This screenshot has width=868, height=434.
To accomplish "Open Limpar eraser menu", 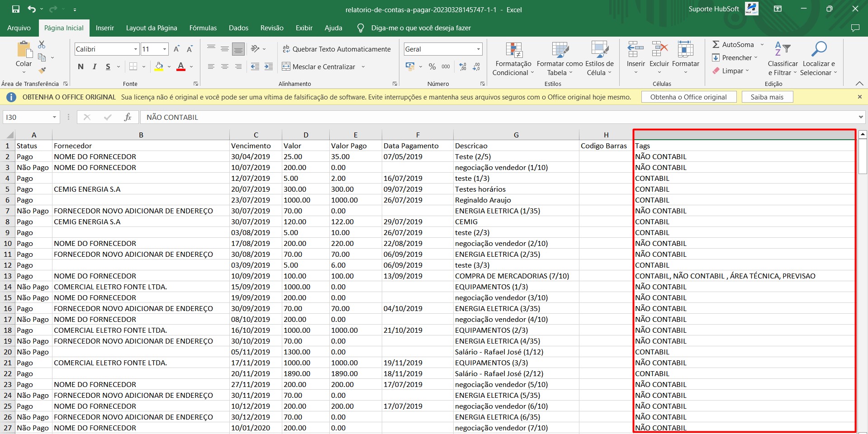I will (731, 71).
